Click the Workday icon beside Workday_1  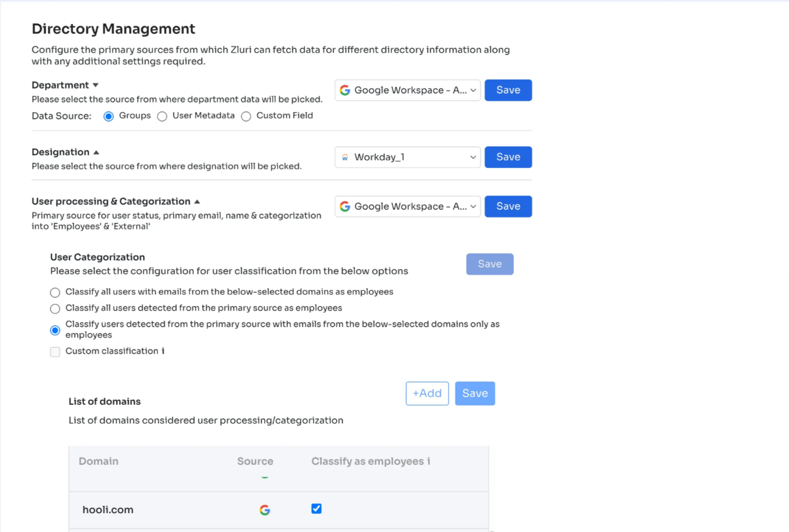click(345, 157)
